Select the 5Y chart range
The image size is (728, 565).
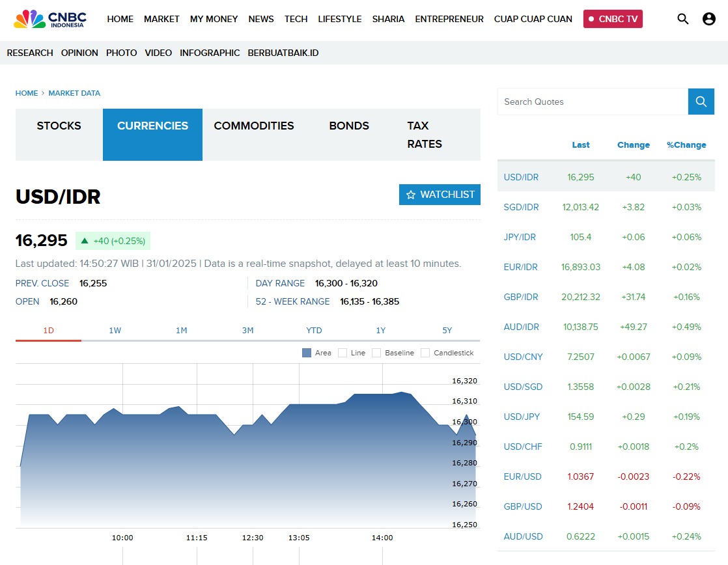(x=447, y=331)
